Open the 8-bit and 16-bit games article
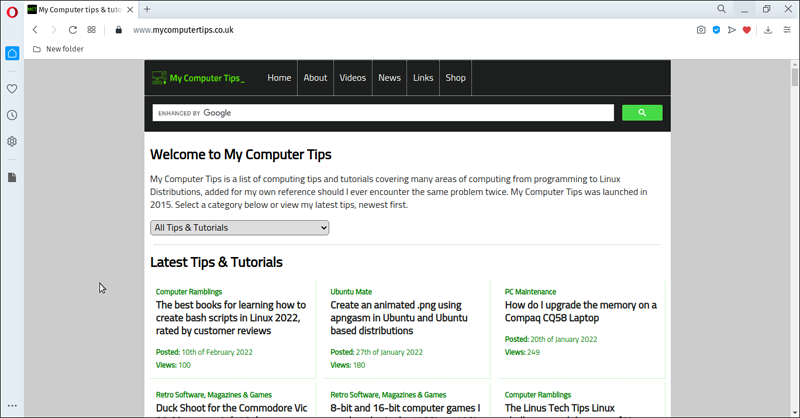Viewport: 800px width, 418px height. point(405,408)
